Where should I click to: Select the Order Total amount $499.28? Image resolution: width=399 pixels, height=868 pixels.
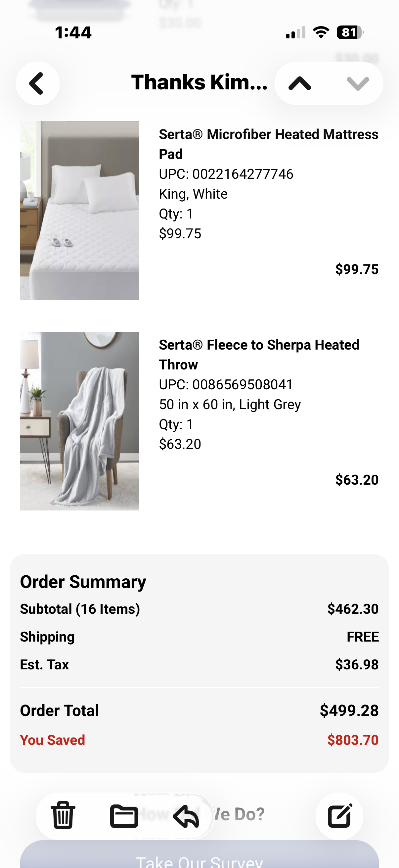click(349, 710)
